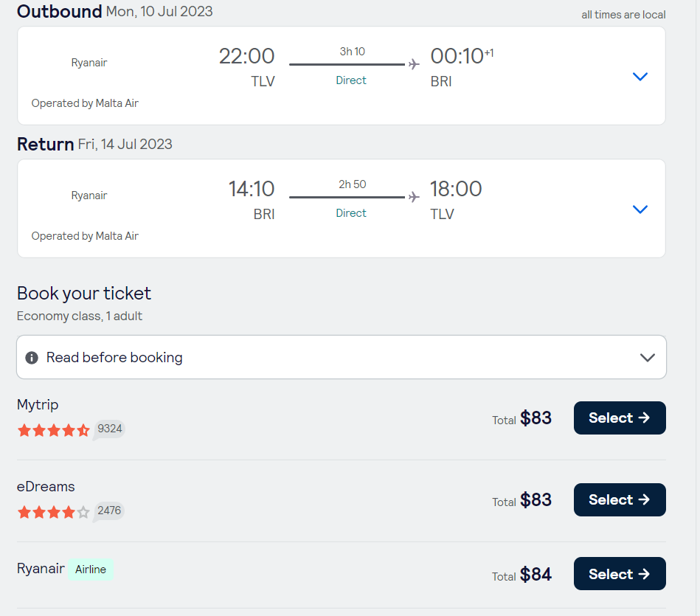Screen dimensions: 700x616
Task: Click the return flight airplane icon
Action: tap(414, 197)
